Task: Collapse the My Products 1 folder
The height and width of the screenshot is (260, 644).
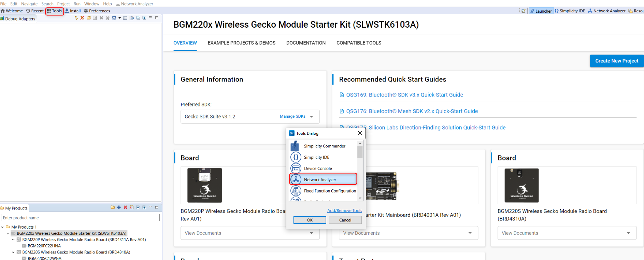Action: pos(2,227)
